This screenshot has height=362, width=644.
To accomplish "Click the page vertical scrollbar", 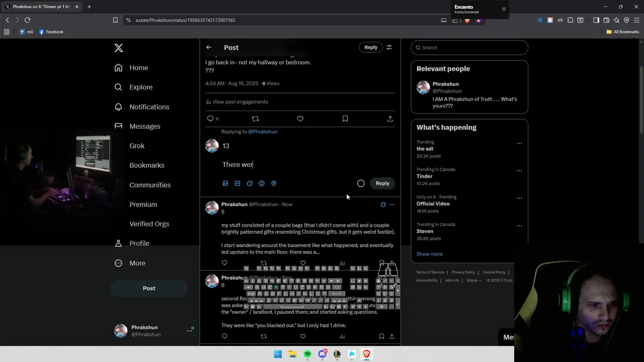I will click(641, 101).
